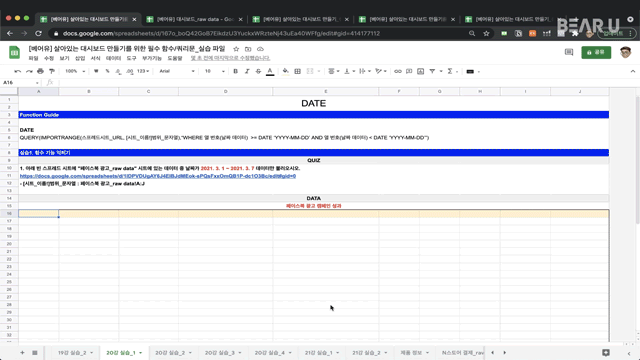Toggle italic formatting
Viewport: 640px width, 360px height.
[247, 71]
